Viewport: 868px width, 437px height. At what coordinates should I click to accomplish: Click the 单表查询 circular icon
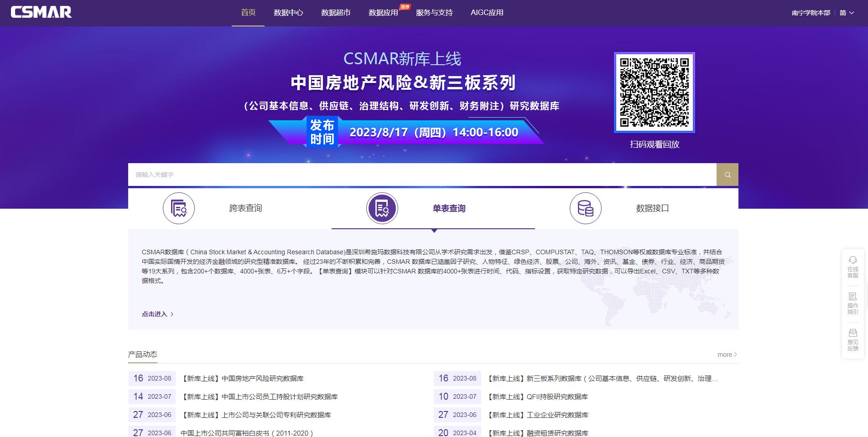(x=382, y=208)
